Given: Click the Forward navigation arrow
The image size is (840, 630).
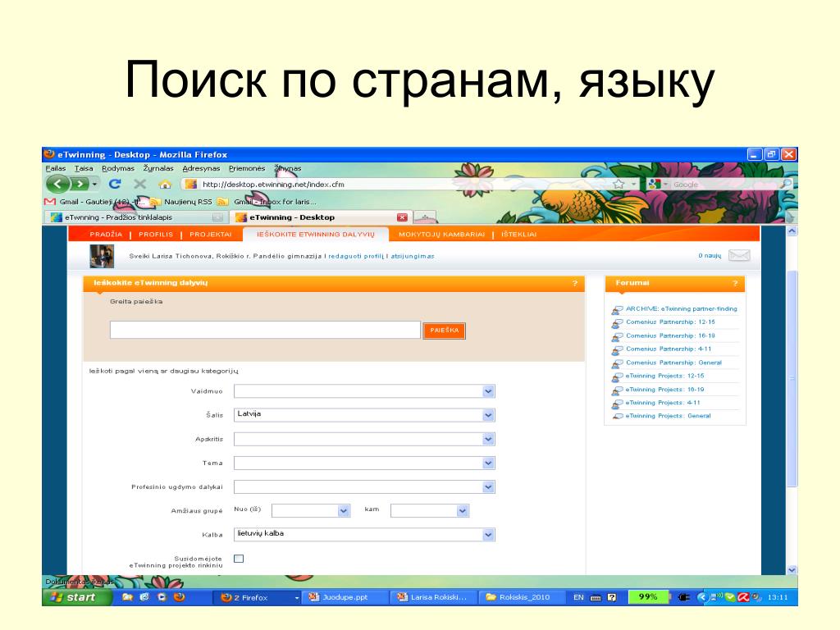Looking at the screenshot, I should 80,185.
